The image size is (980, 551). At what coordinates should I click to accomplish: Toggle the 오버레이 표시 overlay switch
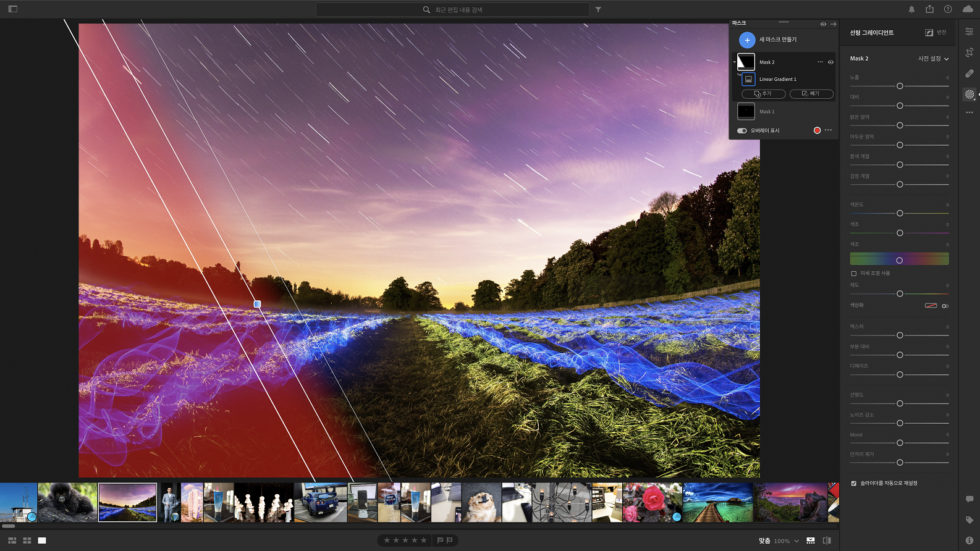click(x=742, y=130)
